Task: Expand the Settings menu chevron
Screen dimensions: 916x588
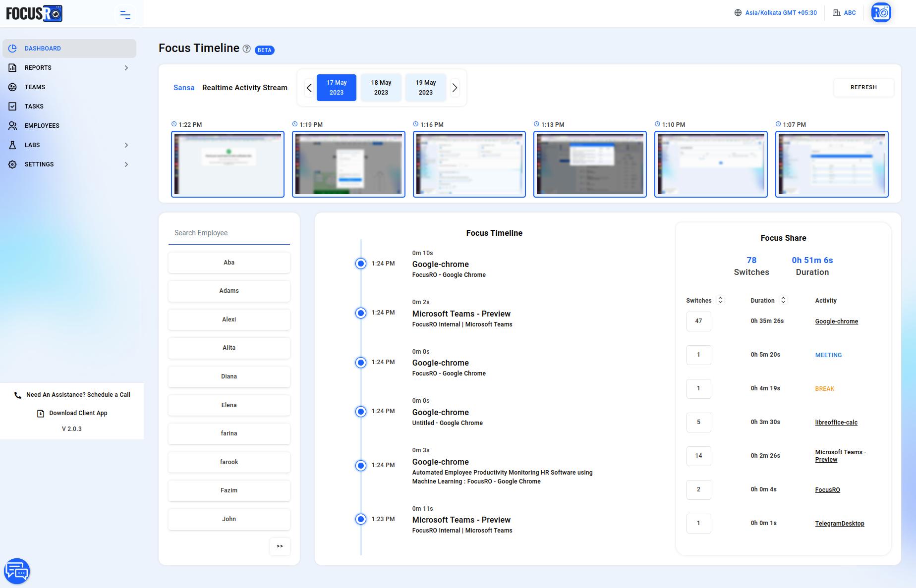Action: (x=126, y=164)
